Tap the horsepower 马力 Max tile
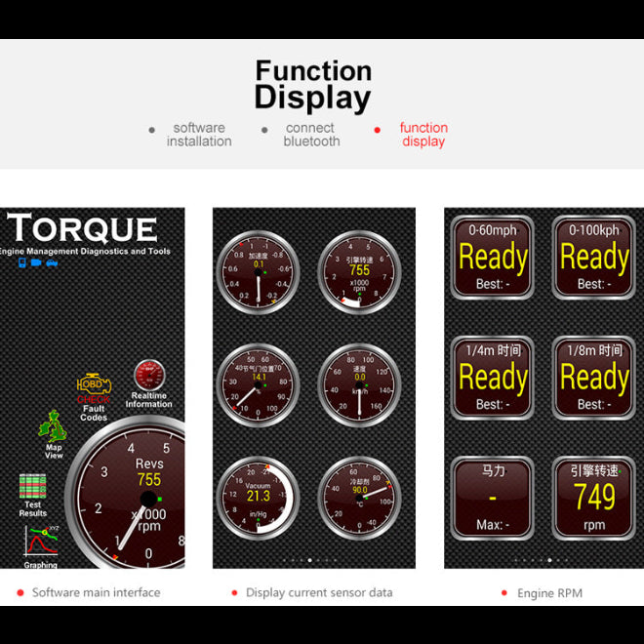 (493, 499)
